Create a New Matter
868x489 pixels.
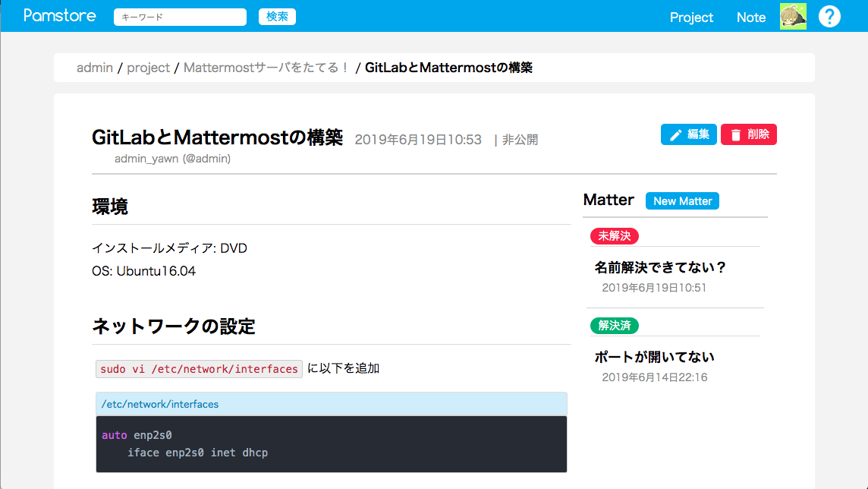click(x=682, y=201)
